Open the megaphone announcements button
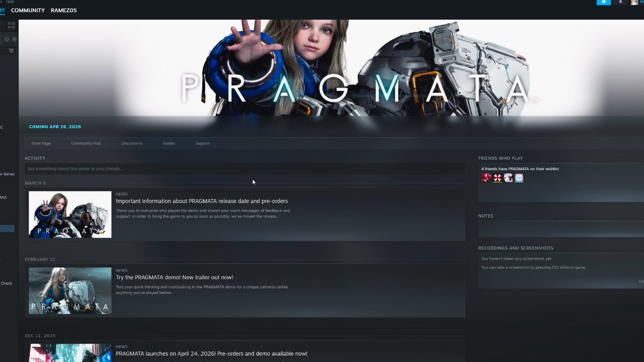Screen dimensions: 644x362 click(604, 2)
